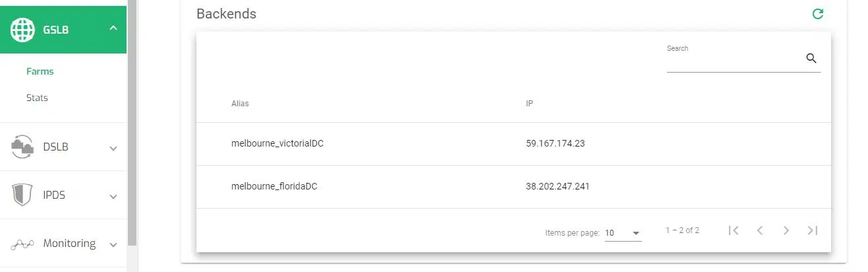Click the DSLB servers icon
868x272 pixels.
tap(22, 147)
